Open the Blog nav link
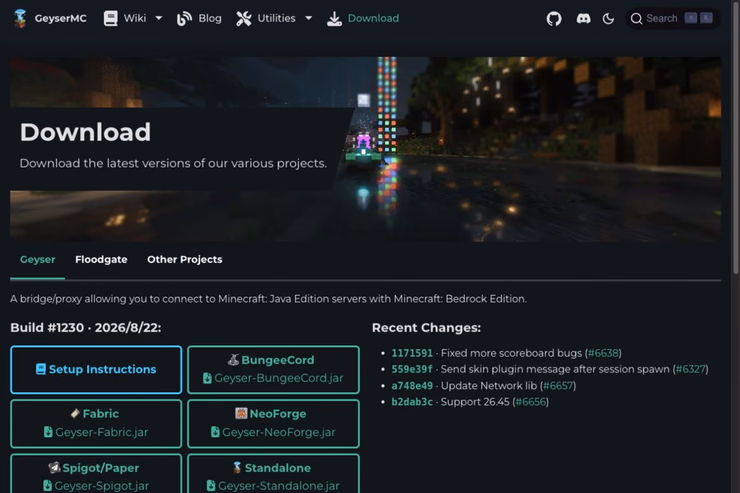The width and height of the screenshot is (740, 493). click(210, 18)
